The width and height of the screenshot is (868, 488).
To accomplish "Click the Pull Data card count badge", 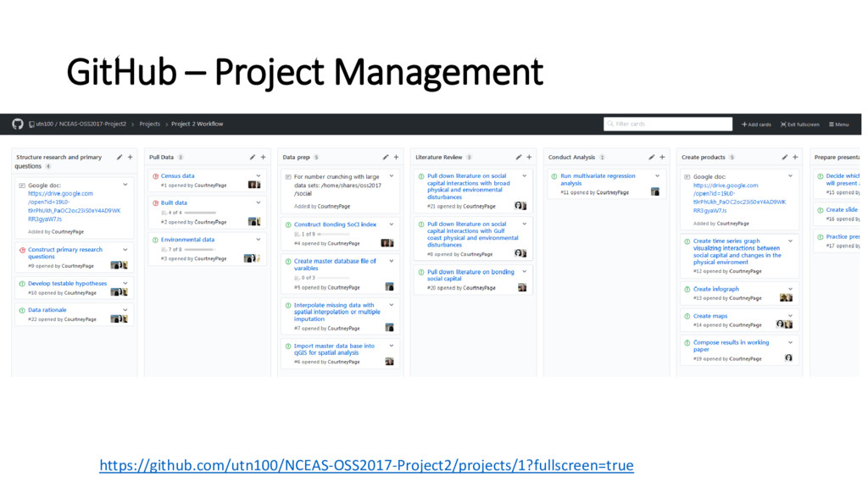I will coord(181,157).
